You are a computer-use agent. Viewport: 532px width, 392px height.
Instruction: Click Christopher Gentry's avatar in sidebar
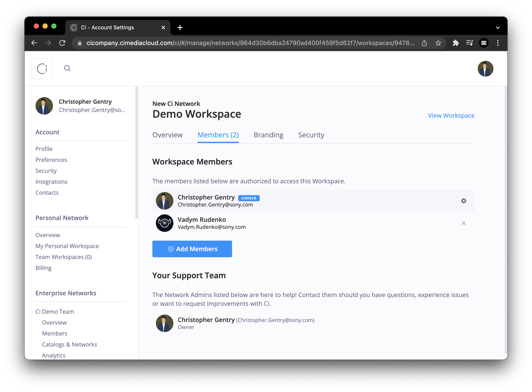(x=44, y=106)
